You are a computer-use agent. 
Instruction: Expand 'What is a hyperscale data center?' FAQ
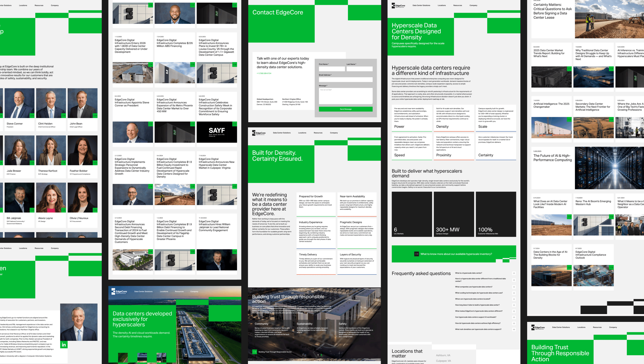514,273
